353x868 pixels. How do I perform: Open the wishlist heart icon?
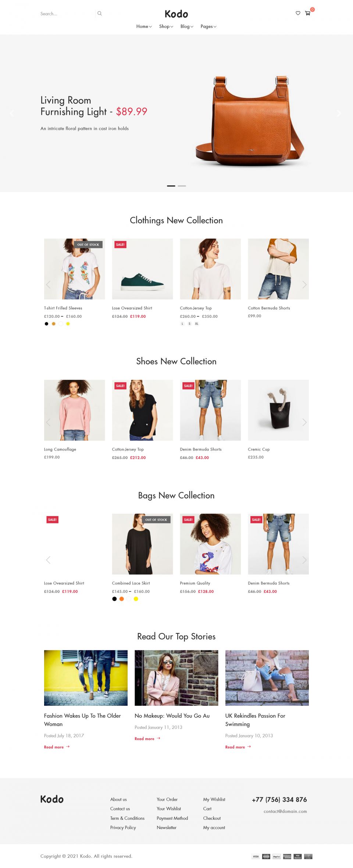coord(298,13)
